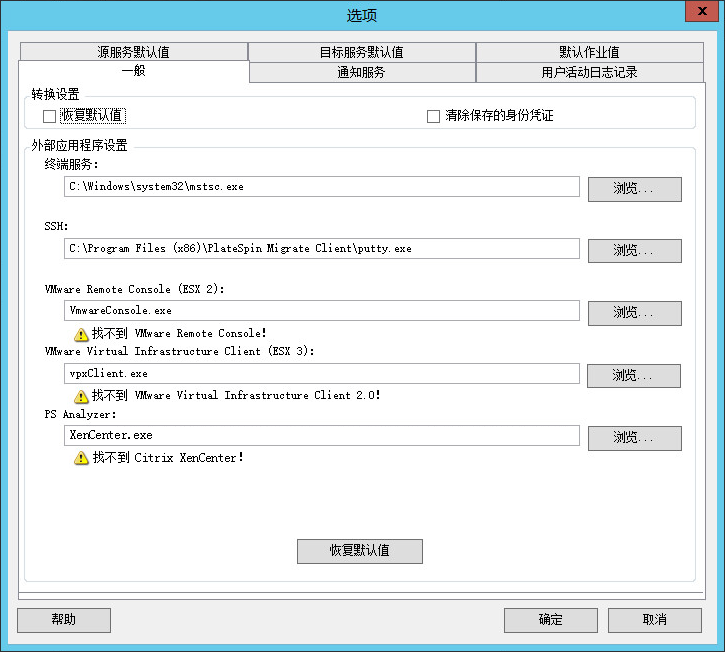Switch to the 源服务默认值 tab

[133, 52]
